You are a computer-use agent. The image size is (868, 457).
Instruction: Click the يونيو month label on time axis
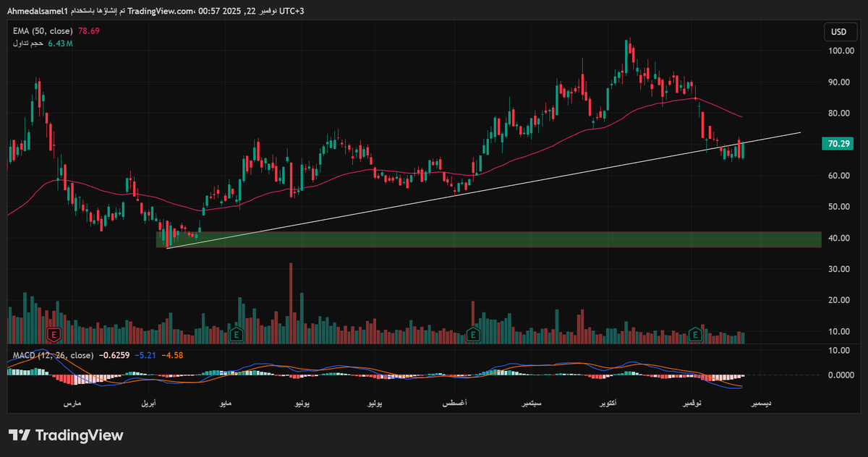pos(302,402)
